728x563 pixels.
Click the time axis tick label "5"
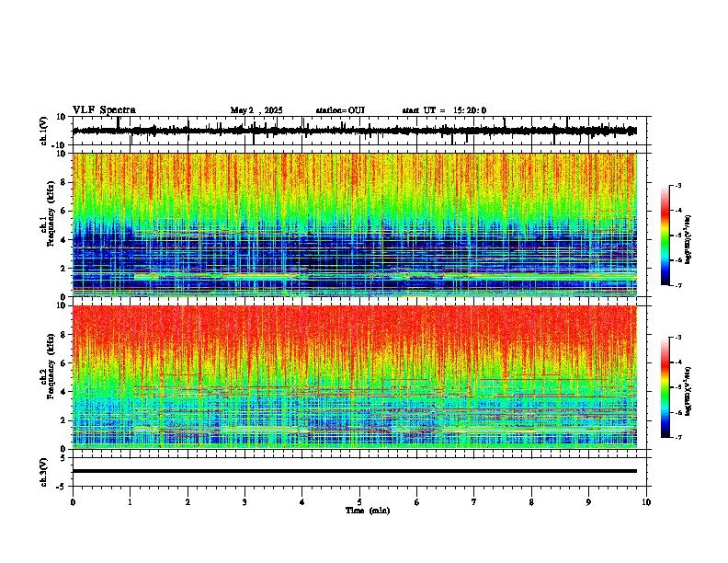pyautogui.click(x=359, y=502)
